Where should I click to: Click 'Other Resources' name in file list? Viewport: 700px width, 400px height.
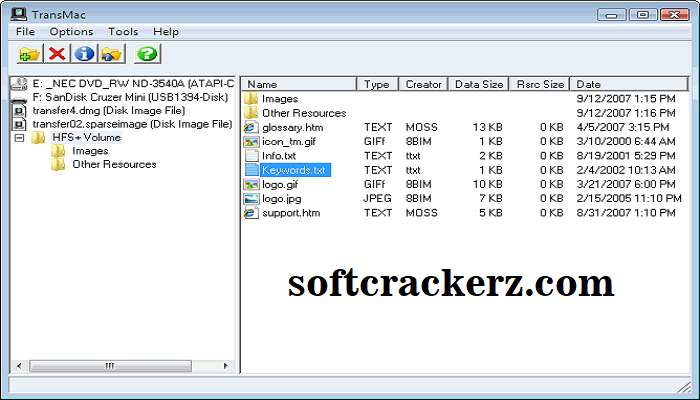[x=304, y=113]
